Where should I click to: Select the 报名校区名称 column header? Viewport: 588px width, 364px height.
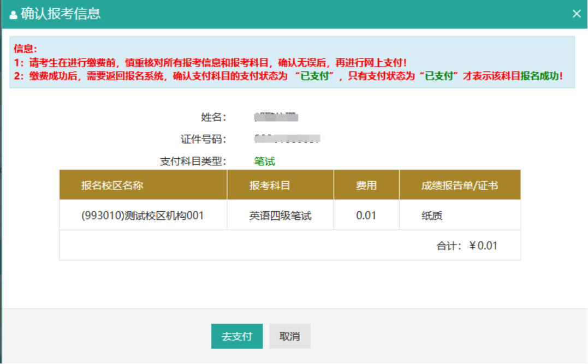[x=112, y=185]
